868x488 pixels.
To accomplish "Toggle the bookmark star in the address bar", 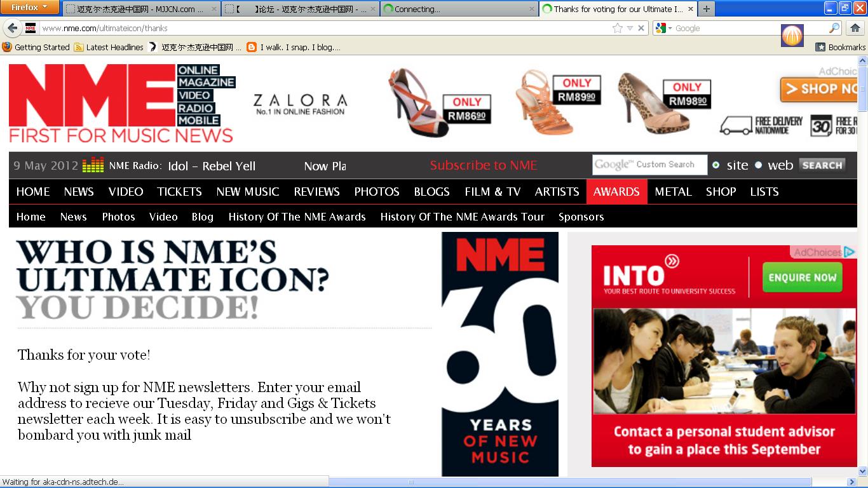I will (x=617, y=29).
